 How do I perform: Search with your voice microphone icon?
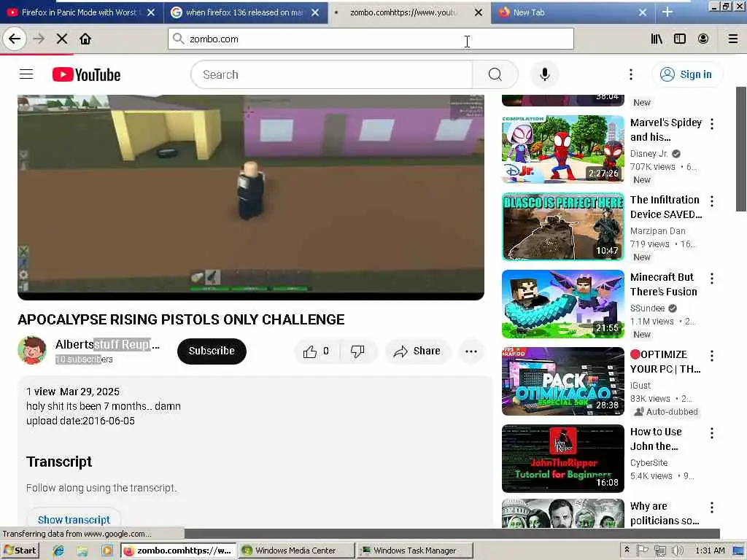(x=544, y=74)
